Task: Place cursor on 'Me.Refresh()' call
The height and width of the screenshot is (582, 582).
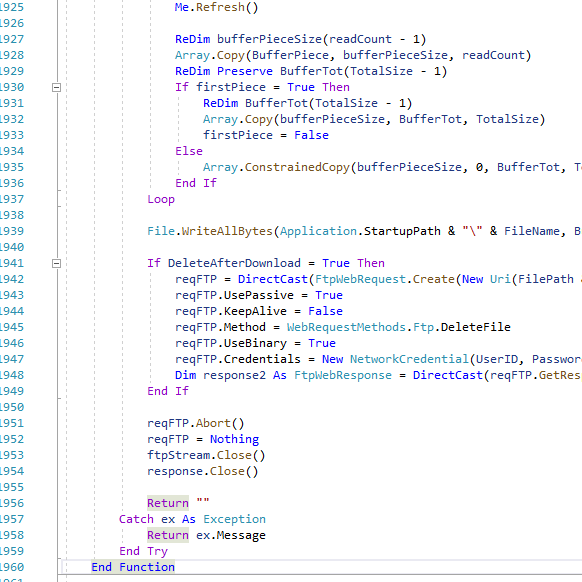Action: (x=216, y=7)
